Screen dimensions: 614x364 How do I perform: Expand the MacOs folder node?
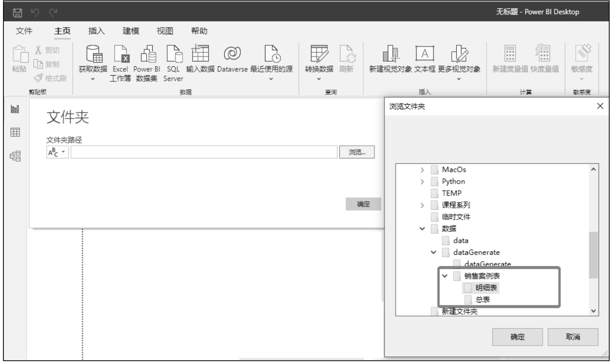coord(422,170)
